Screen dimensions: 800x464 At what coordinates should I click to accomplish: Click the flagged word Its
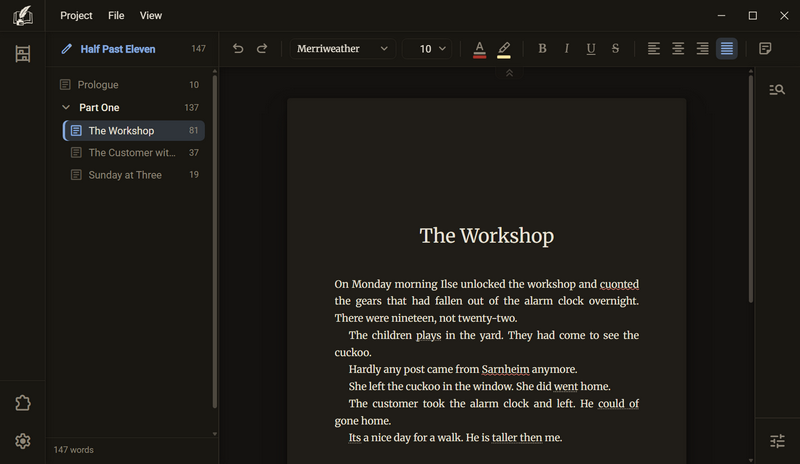pyautogui.click(x=355, y=438)
